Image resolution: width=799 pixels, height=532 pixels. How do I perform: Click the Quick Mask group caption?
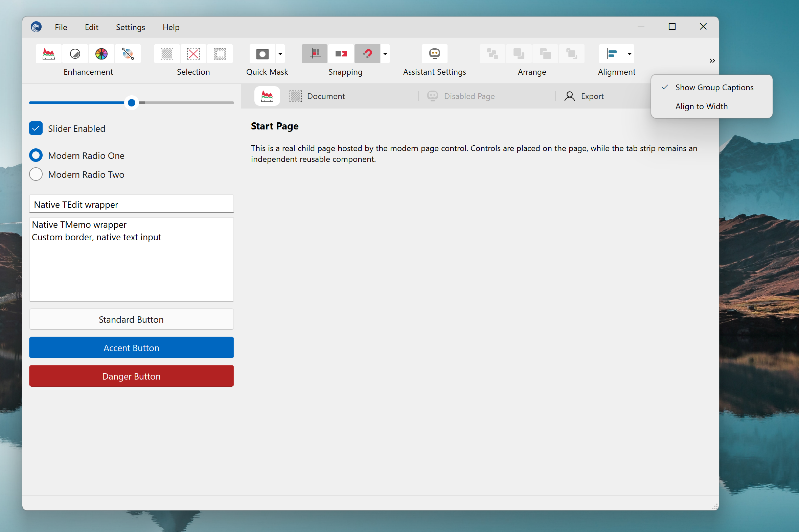(x=267, y=72)
